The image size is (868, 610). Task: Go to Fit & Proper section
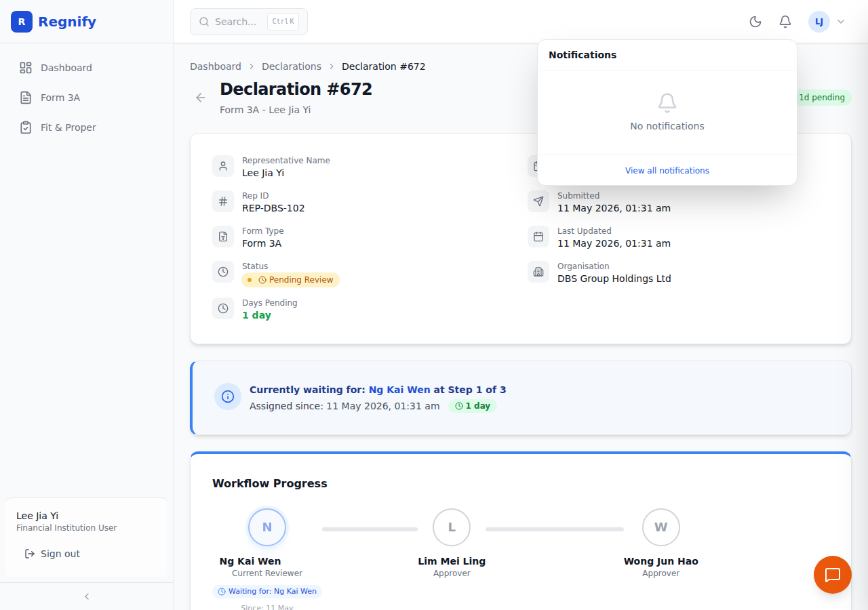(x=87, y=127)
